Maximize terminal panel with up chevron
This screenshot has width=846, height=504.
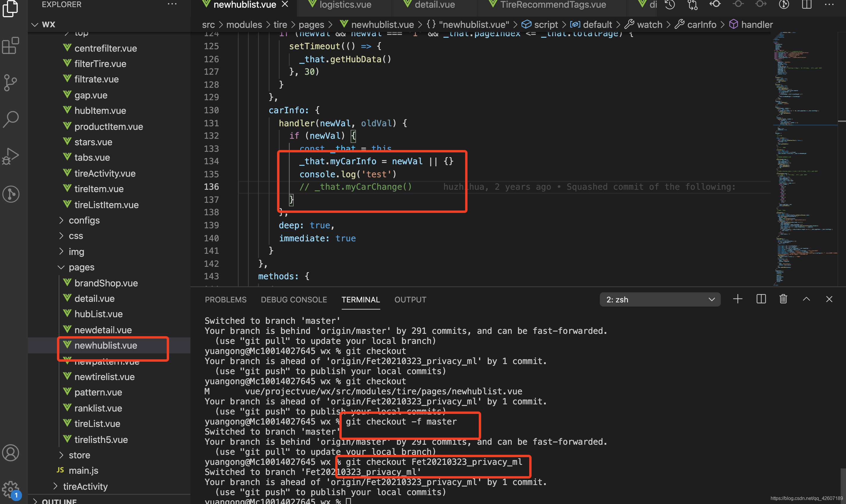click(806, 299)
